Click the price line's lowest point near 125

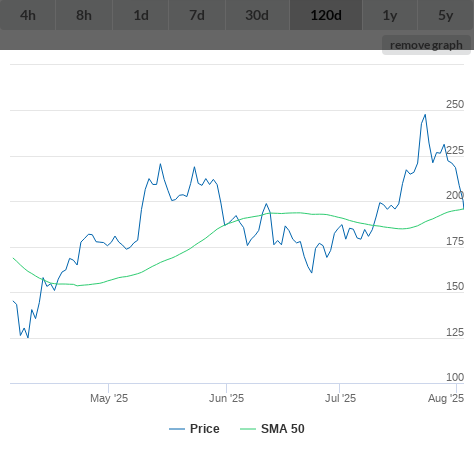coord(28,337)
